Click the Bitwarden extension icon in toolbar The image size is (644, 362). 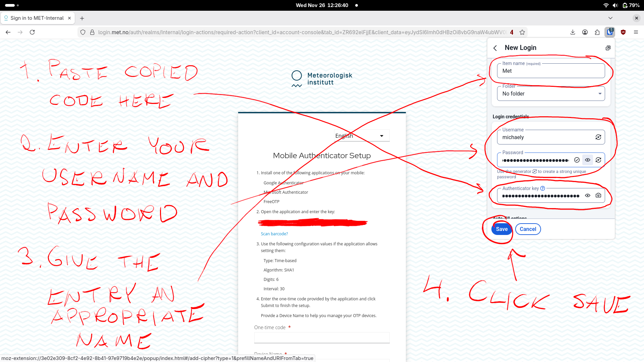point(610,32)
